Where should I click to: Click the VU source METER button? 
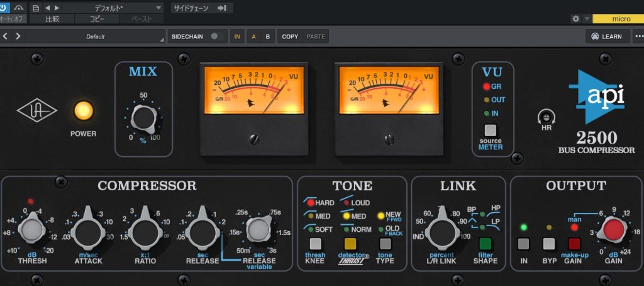(490, 131)
